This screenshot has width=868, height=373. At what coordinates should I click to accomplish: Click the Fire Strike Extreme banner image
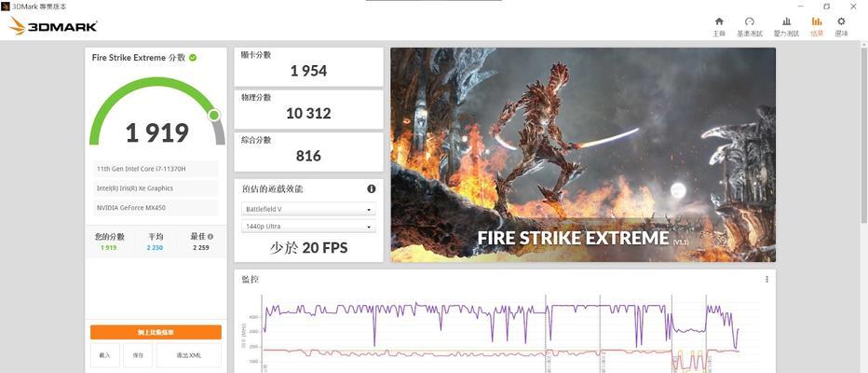583,155
